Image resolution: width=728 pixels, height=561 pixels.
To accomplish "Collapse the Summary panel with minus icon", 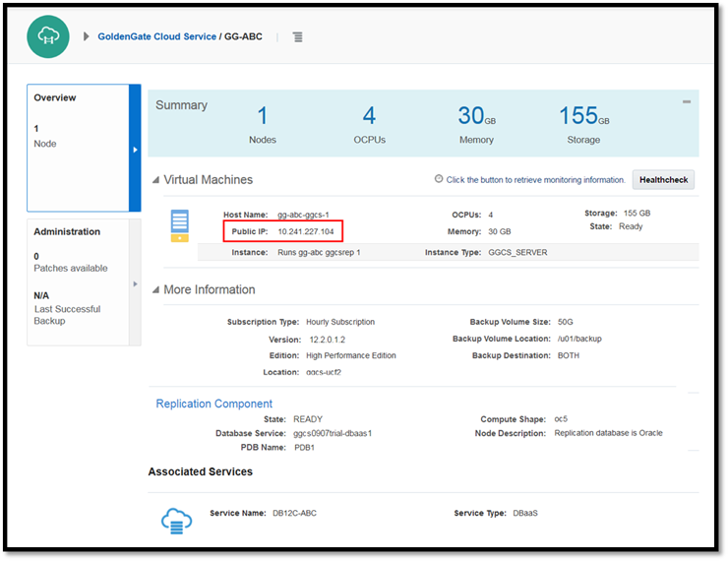I will coord(686,101).
